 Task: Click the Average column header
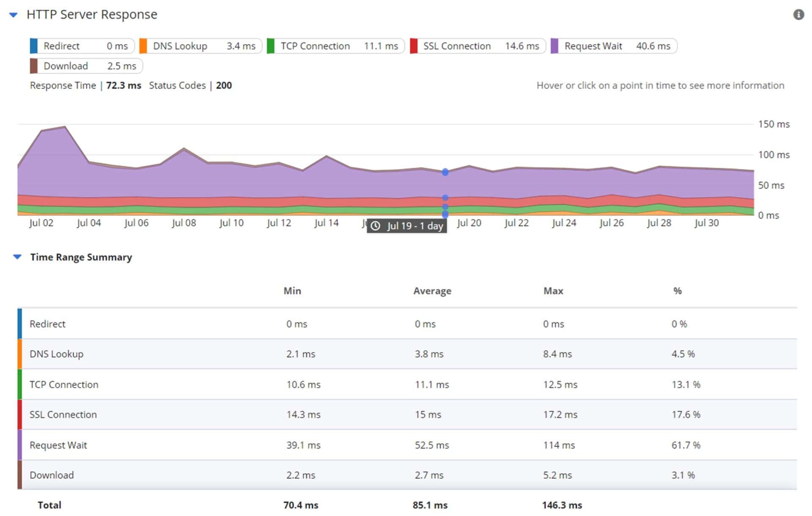432,291
